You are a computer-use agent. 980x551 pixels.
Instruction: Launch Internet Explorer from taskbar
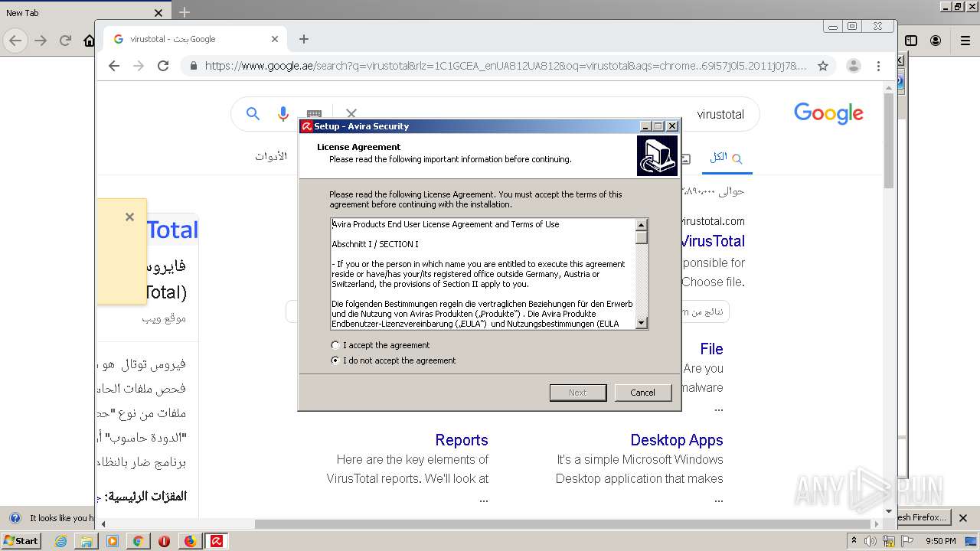(x=60, y=541)
